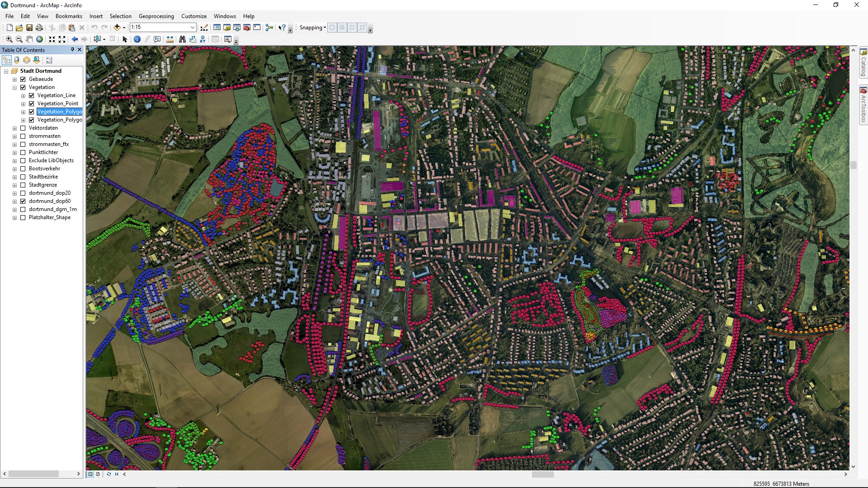
Task: Open the TOC Options icon
Action: [x=49, y=60]
